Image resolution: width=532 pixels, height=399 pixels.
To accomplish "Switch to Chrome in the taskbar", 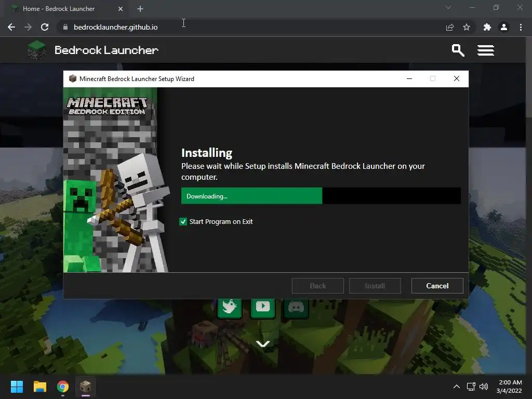I will coord(63,387).
